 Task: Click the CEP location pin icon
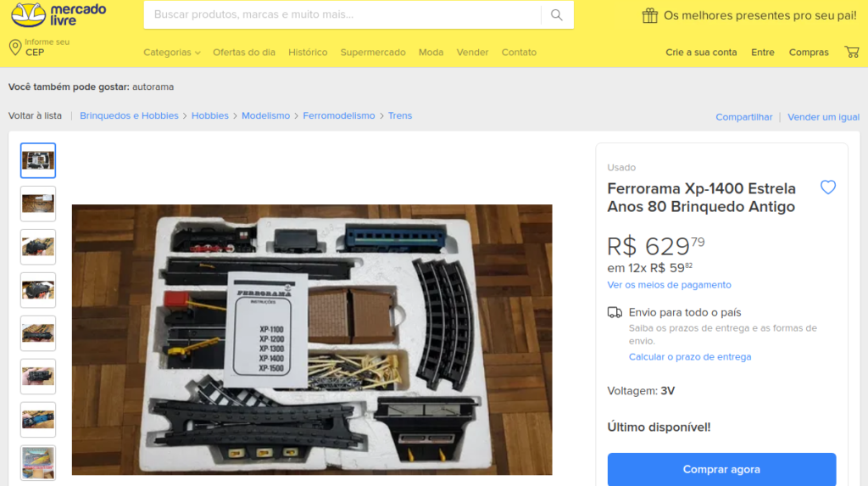tap(15, 47)
